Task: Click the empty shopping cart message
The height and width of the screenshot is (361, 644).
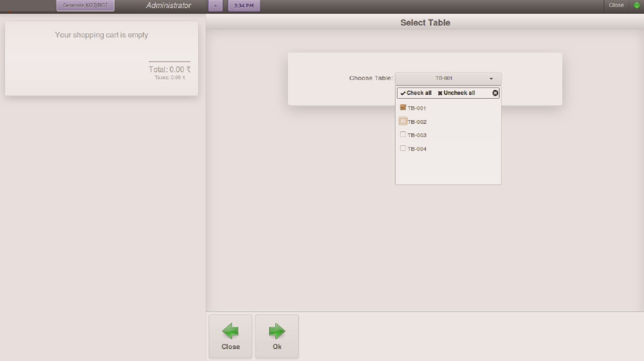Action: click(x=101, y=35)
